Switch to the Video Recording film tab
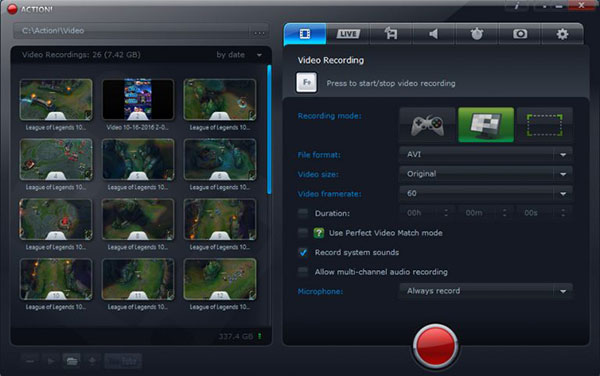 point(305,34)
